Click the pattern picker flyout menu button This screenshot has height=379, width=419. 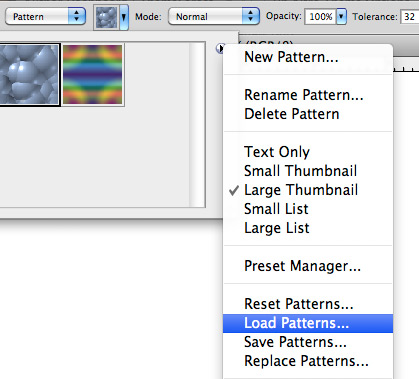pyautogui.click(x=220, y=49)
